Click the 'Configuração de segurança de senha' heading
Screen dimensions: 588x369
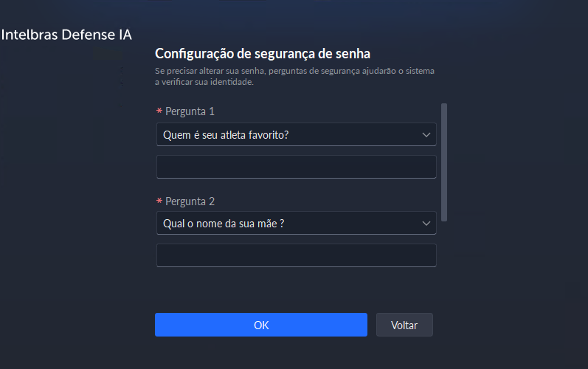pos(262,54)
